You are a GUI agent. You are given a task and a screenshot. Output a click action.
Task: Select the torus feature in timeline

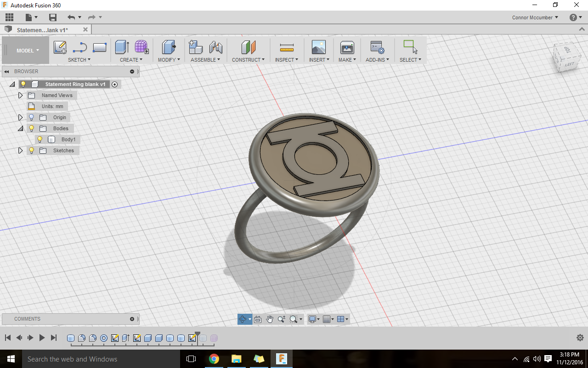click(x=104, y=338)
